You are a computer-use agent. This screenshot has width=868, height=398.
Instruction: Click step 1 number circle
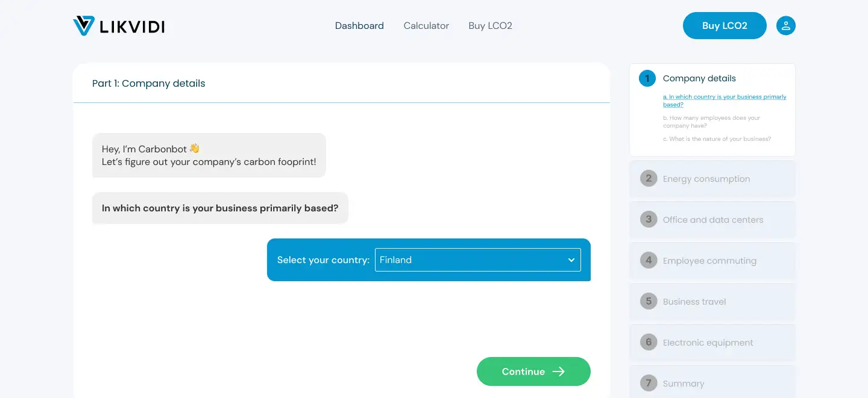pyautogui.click(x=647, y=78)
